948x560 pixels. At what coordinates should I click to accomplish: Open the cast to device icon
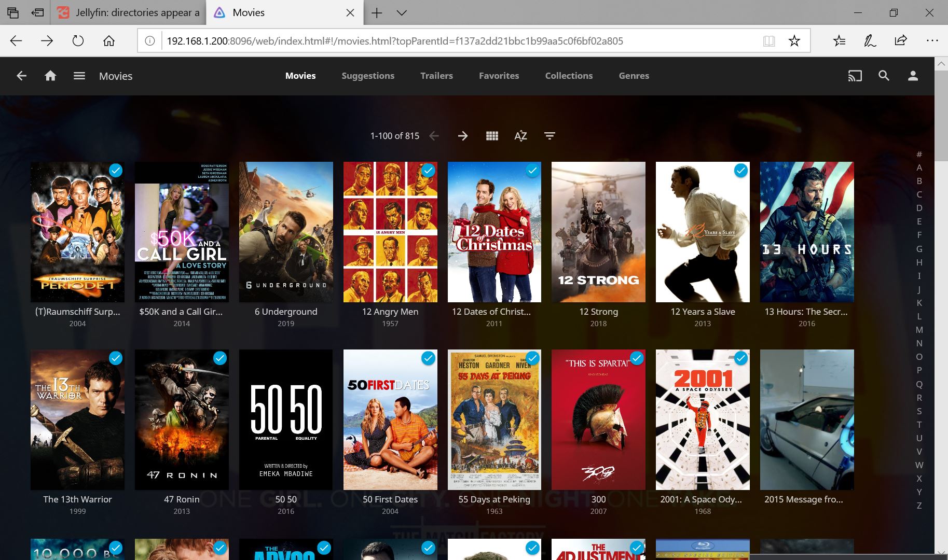coord(855,76)
